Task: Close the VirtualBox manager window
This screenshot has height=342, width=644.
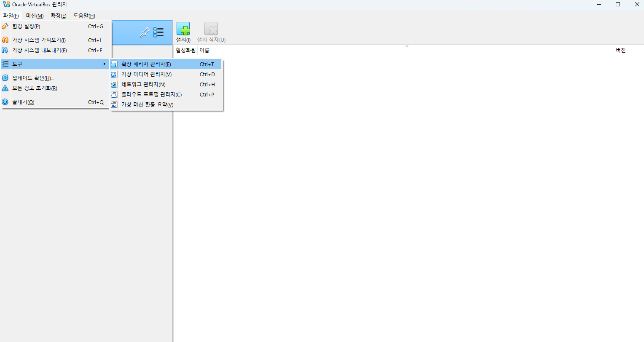Action: pyautogui.click(x=637, y=4)
